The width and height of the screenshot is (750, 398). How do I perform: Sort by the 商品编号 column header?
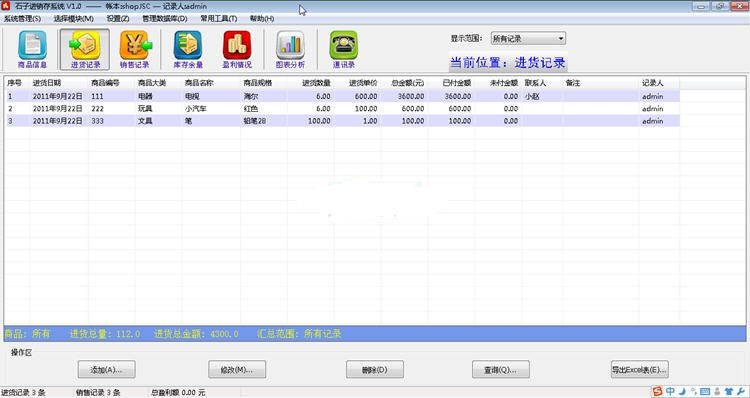point(111,83)
